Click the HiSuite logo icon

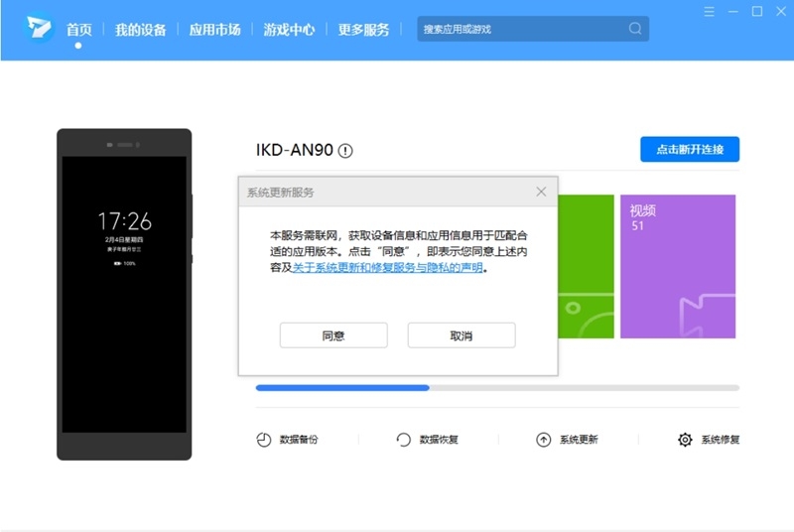(x=39, y=28)
